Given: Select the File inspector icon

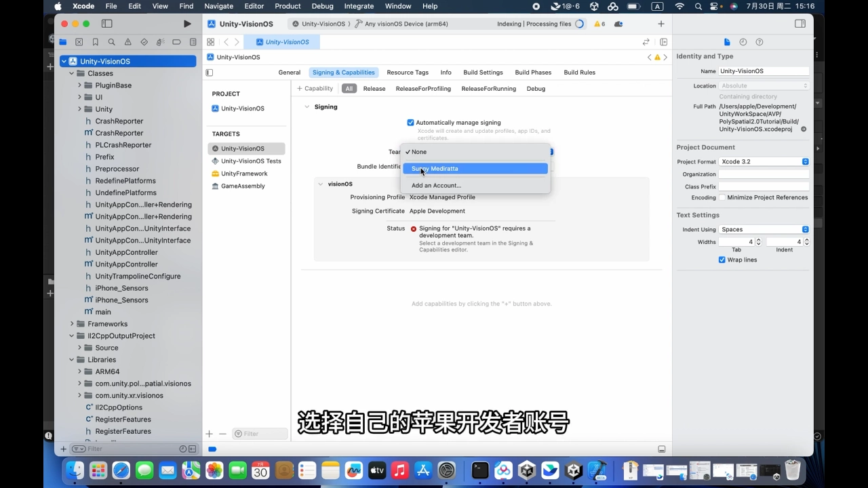Looking at the screenshot, I should (x=727, y=42).
